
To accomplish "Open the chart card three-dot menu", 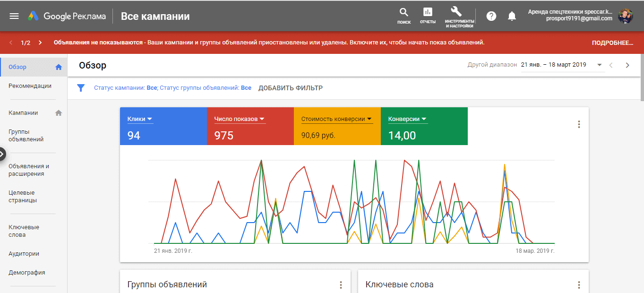I will [x=579, y=124].
